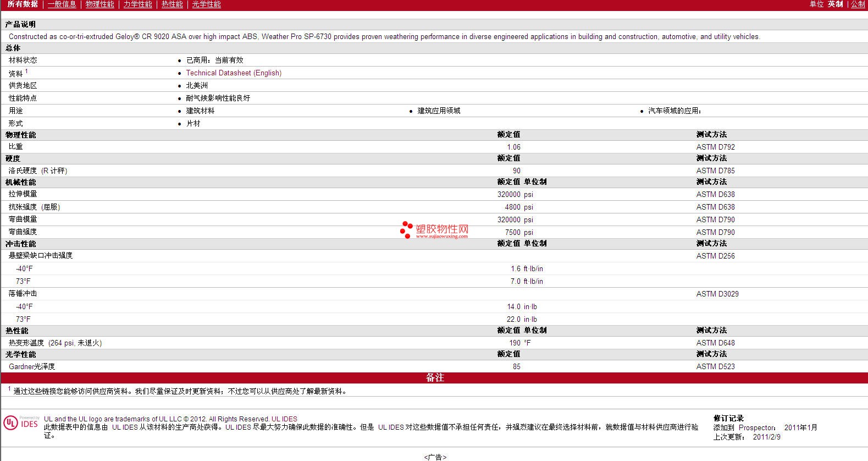Click ASTM D792 test method
The width and height of the screenshot is (868, 461).
coord(715,147)
